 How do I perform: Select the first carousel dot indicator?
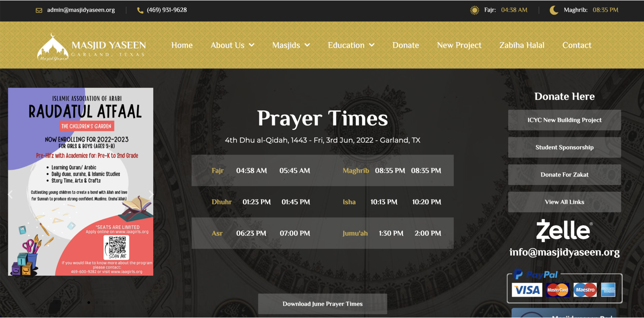pyautogui.click(x=89, y=302)
